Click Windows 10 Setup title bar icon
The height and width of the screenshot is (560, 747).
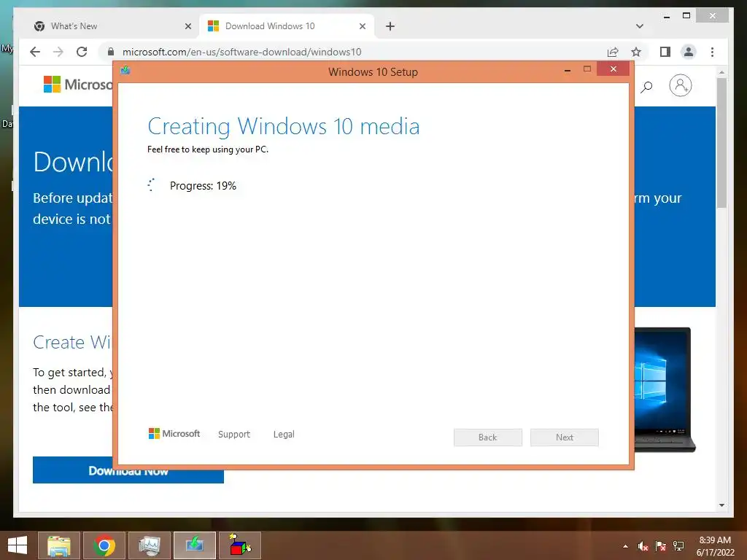[125, 71]
